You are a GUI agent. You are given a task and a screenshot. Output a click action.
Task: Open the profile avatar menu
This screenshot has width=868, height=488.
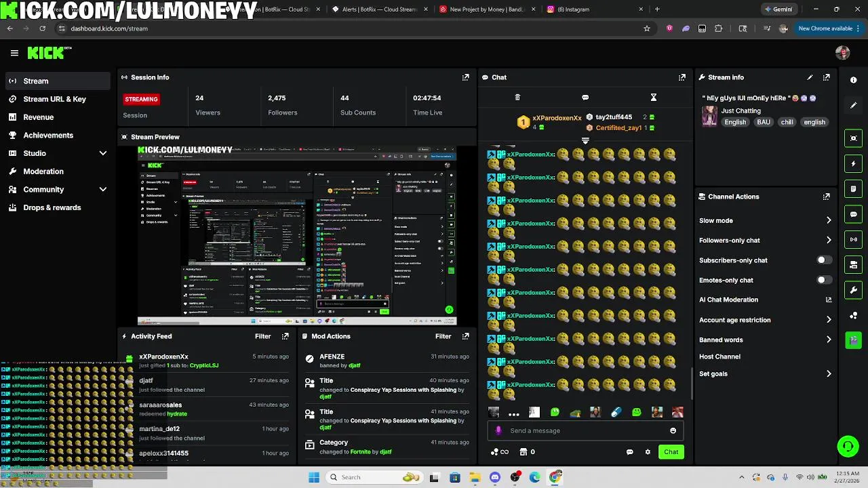[x=842, y=53]
